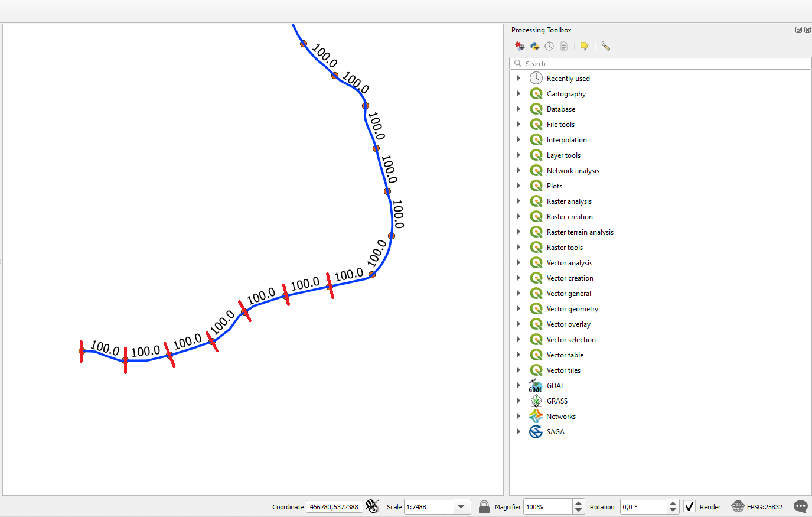Click the SAGA provider icon
Viewport: 812px width, 517px height.
pyautogui.click(x=536, y=432)
